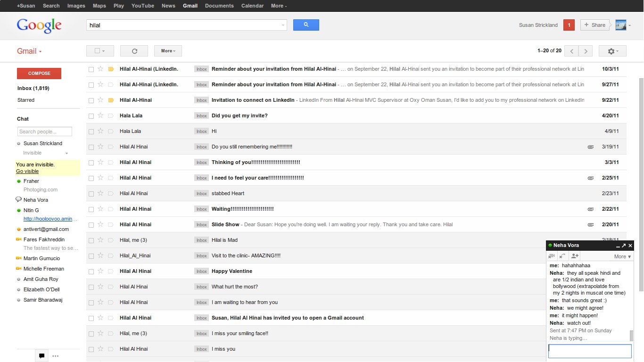Open notifications count badge
Screen dimensions: 644x362
569,25
